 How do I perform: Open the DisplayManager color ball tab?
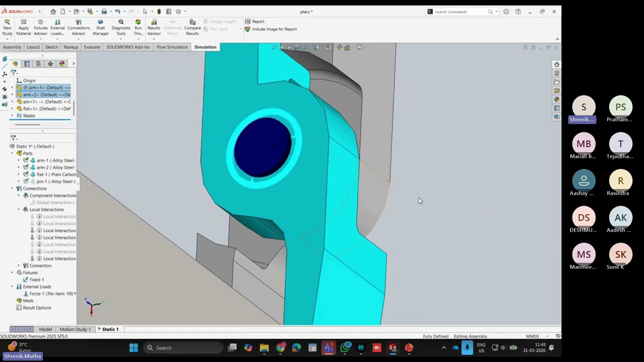62,64
